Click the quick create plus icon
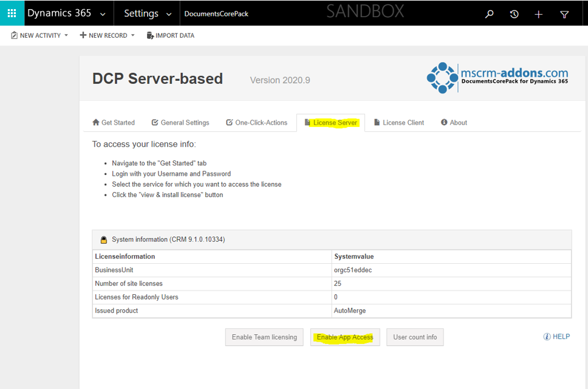This screenshot has width=588, height=389. [x=539, y=14]
